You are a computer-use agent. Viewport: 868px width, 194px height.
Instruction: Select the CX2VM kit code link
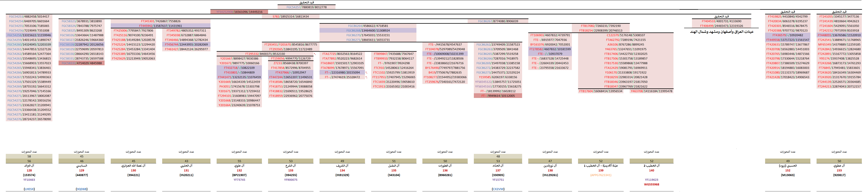point(498,189)
